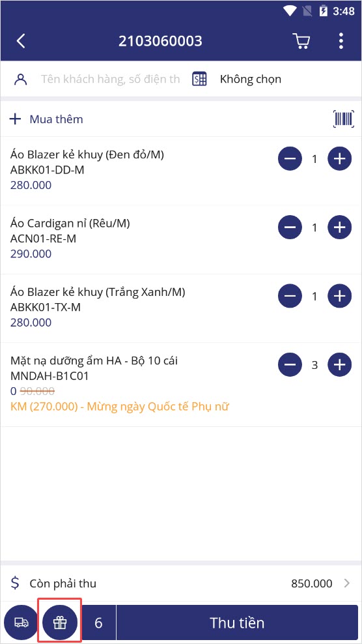Tap Mua thêm to add products

pos(46,119)
